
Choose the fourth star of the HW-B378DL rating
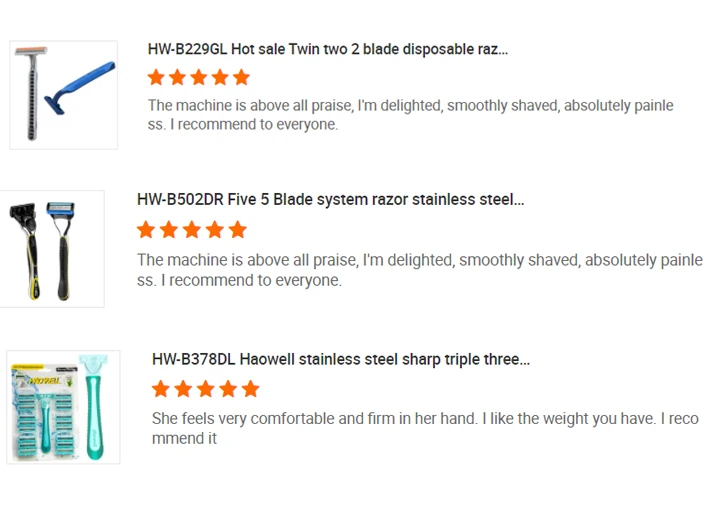click(x=228, y=389)
